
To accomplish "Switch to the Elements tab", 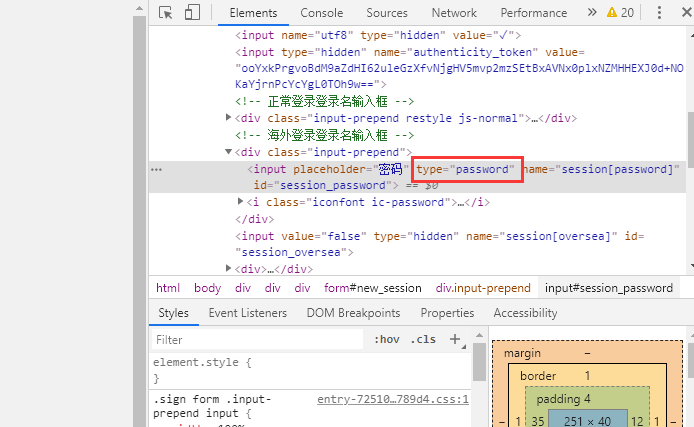I will pyautogui.click(x=253, y=13).
